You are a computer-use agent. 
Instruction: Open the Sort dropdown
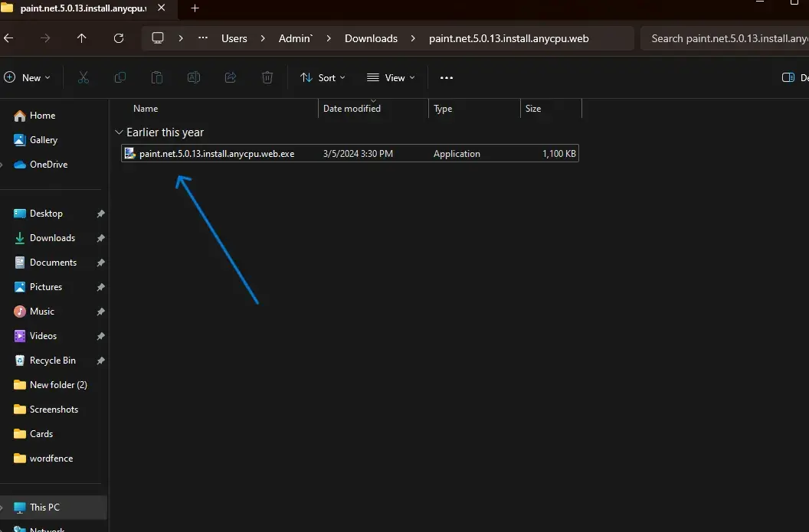click(x=323, y=77)
